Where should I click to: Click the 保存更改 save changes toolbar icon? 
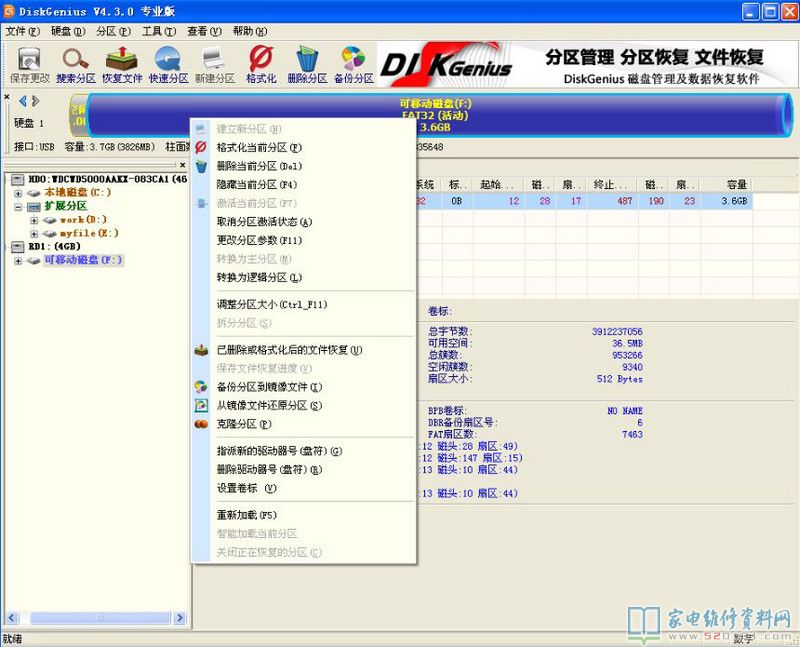[30, 65]
